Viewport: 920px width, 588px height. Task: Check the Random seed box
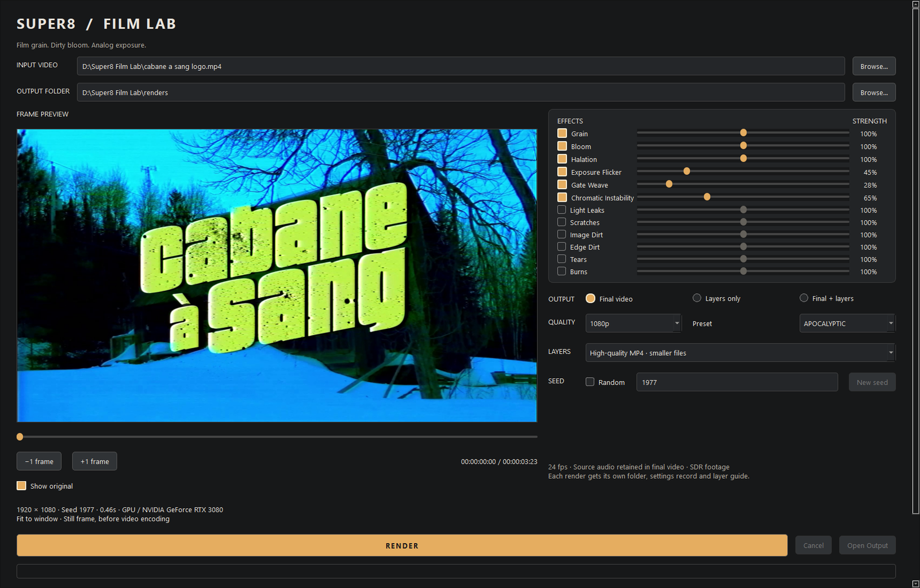pyautogui.click(x=590, y=382)
